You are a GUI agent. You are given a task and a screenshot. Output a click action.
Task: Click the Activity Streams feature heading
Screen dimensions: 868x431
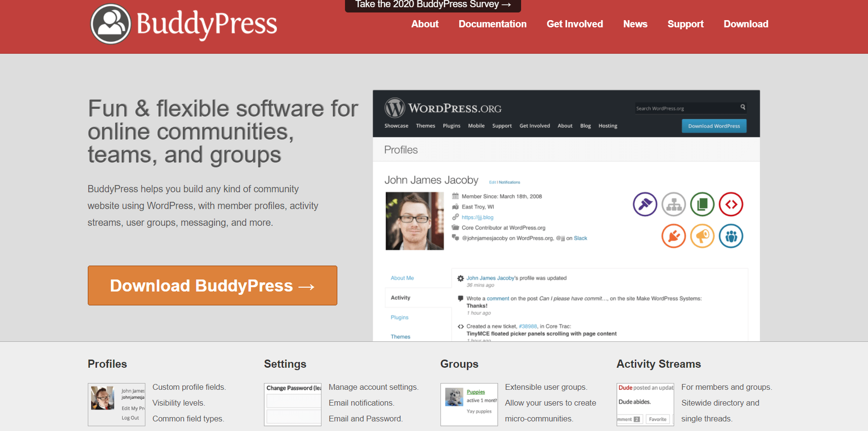(659, 364)
